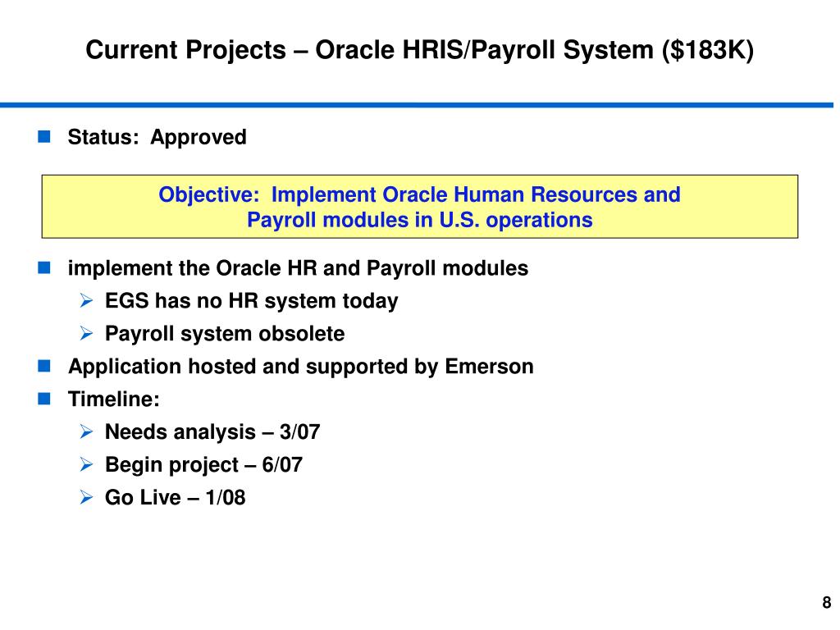Click 'Go Live – 1/08'

tap(176, 498)
